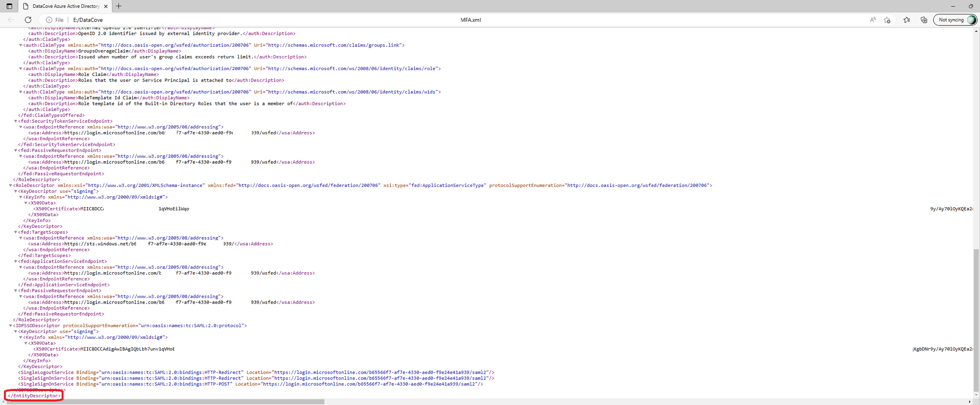
Task: Click the closing EntityDescriptor tag
Action: (34, 396)
